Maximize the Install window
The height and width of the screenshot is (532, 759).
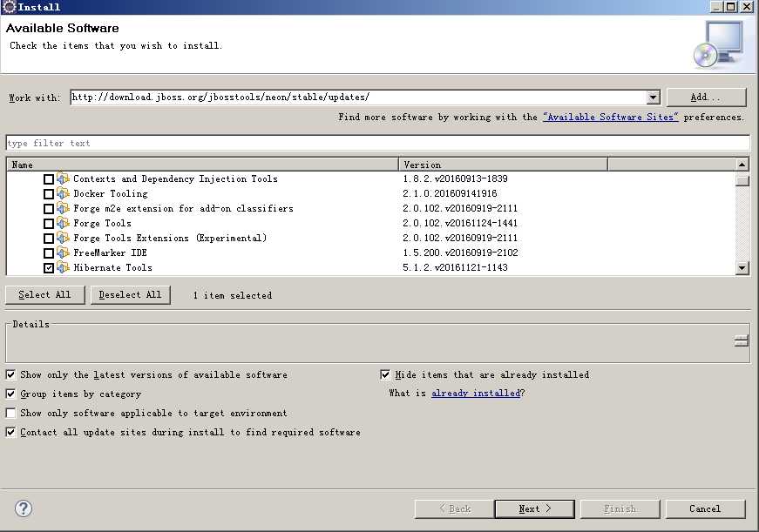pyautogui.click(x=731, y=7)
